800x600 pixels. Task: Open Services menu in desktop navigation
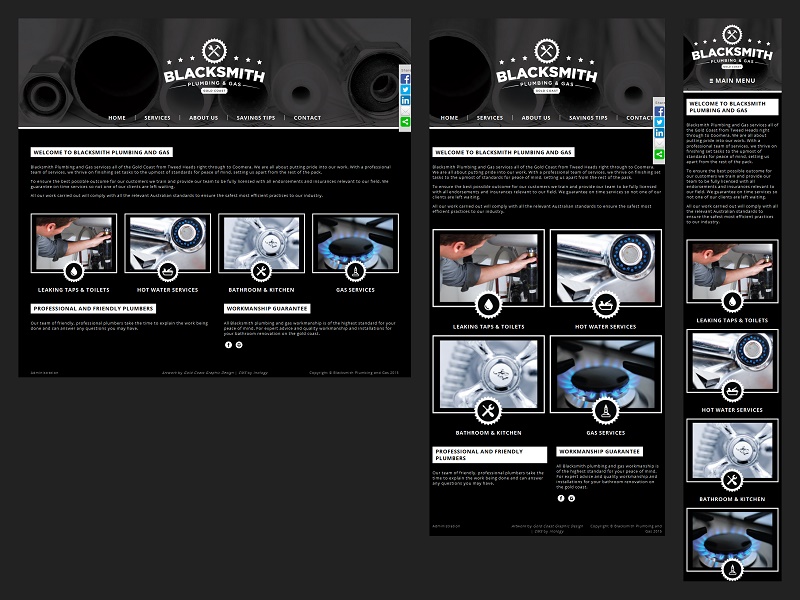(x=157, y=118)
